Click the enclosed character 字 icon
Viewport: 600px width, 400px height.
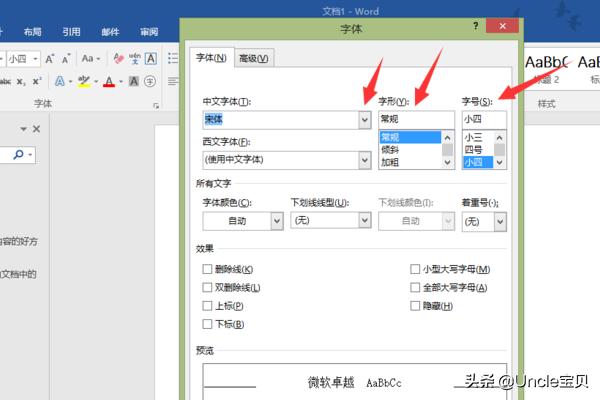click(x=150, y=81)
